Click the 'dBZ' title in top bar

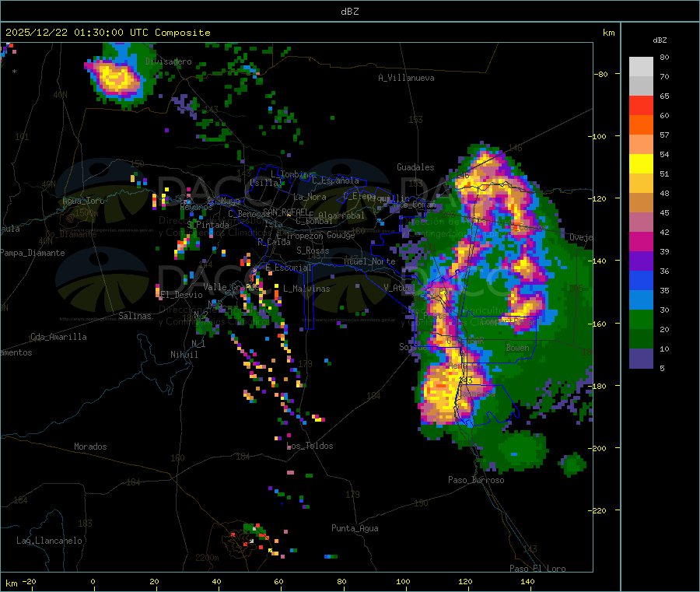(x=349, y=12)
